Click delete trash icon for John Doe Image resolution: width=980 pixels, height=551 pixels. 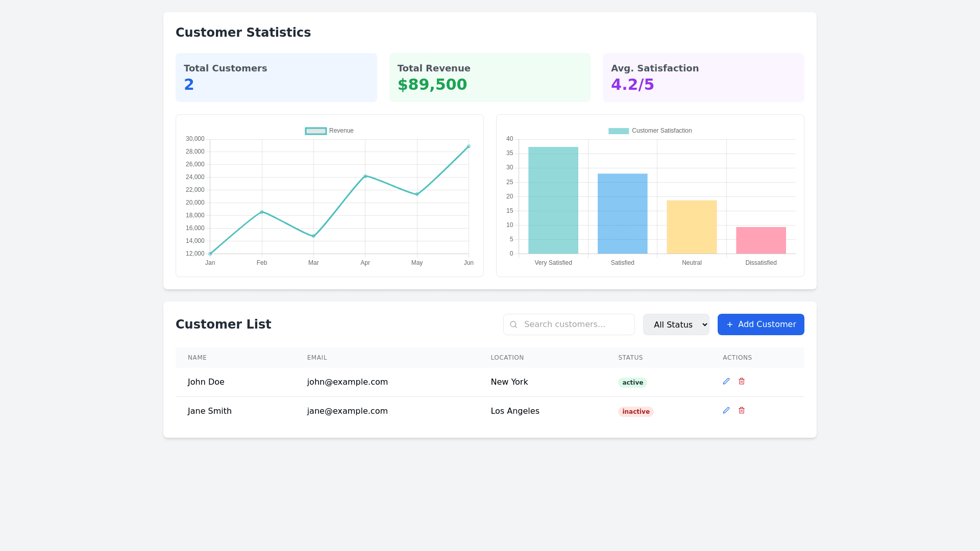[742, 381]
